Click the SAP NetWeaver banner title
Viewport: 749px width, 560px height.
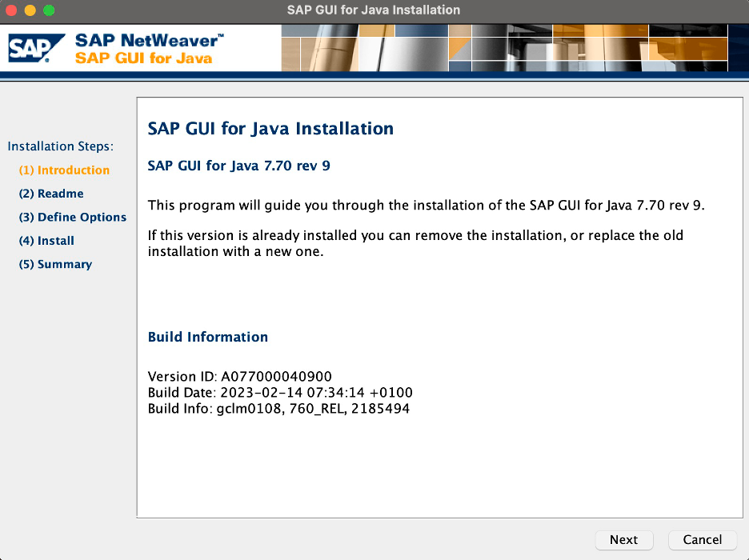(x=150, y=41)
